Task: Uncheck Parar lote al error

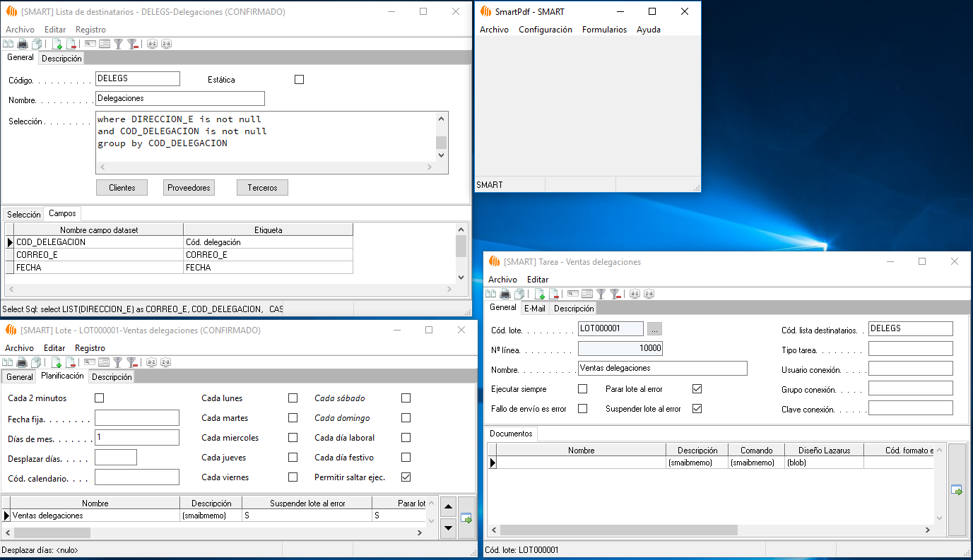Action: pos(697,389)
